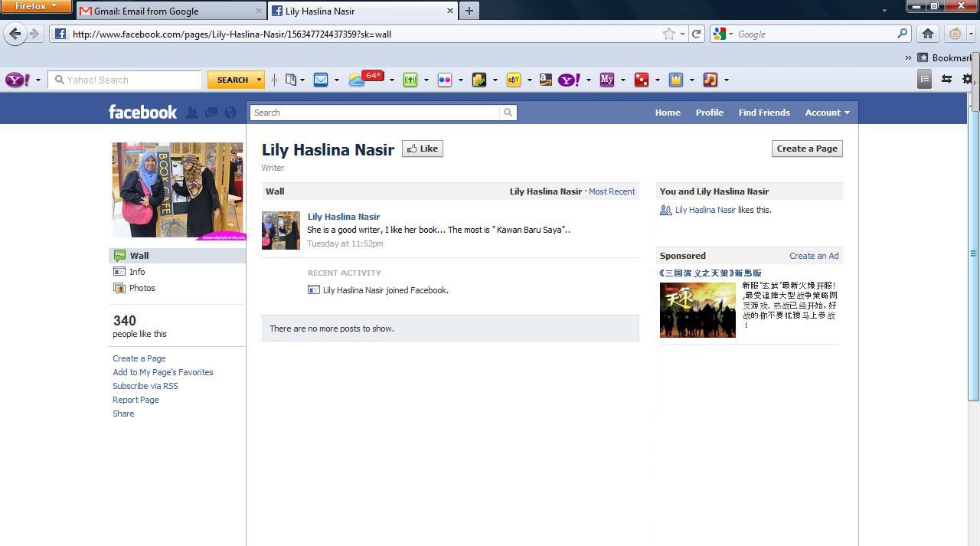This screenshot has width=980, height=546.
Task: Open the red dice games icon
Action: pos(642,80)
